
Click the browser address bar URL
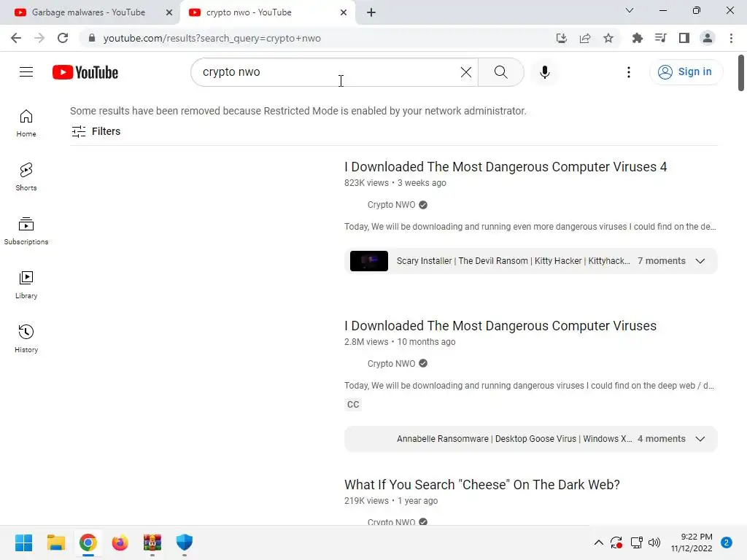tap(212, 38)
